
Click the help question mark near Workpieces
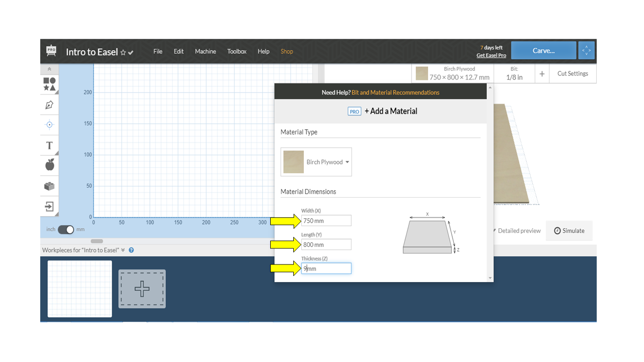(x=131, y=250)
